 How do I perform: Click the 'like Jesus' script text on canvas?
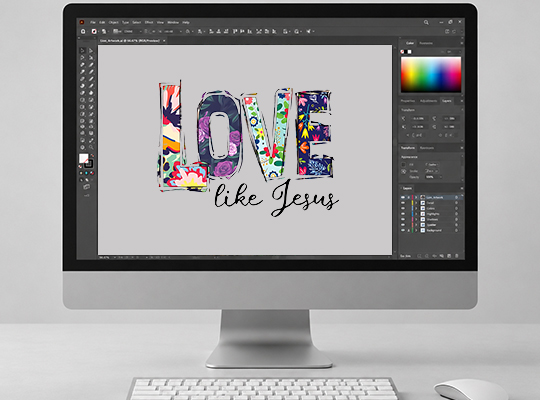(277, 199)
